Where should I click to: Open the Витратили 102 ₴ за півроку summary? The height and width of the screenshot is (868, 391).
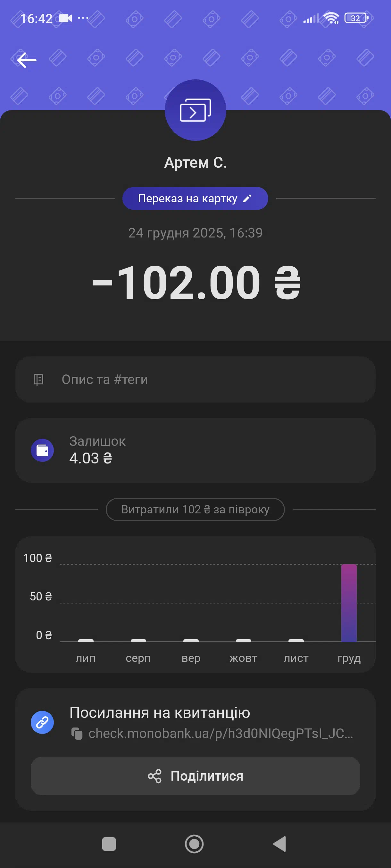195,510
